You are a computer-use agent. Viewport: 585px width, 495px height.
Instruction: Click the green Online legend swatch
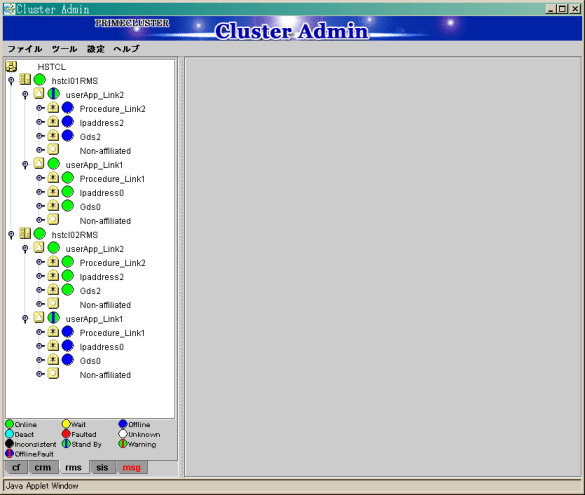(x=9, y=424)
